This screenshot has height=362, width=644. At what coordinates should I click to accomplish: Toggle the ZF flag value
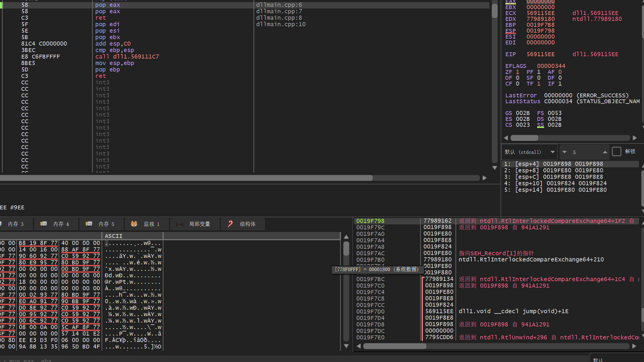click(517, 72)
